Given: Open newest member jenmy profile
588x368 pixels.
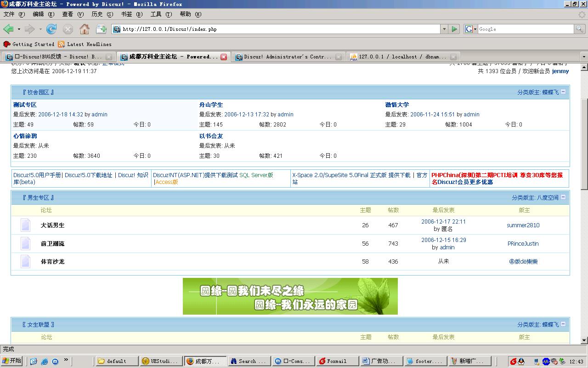Looking at the screenshot, I should pyautogui.click(x=560, y=71).
